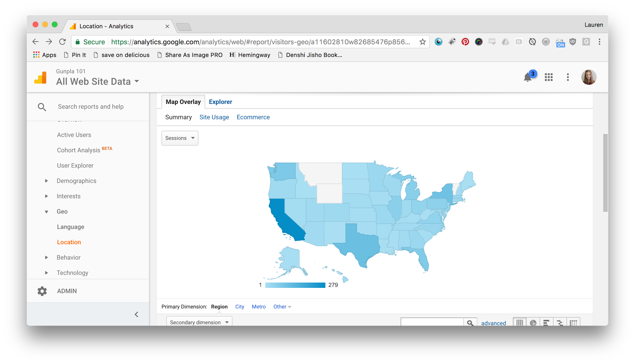Go back with the browser back arrow
Screen dimensions: 635x364
tap(35, 42)
